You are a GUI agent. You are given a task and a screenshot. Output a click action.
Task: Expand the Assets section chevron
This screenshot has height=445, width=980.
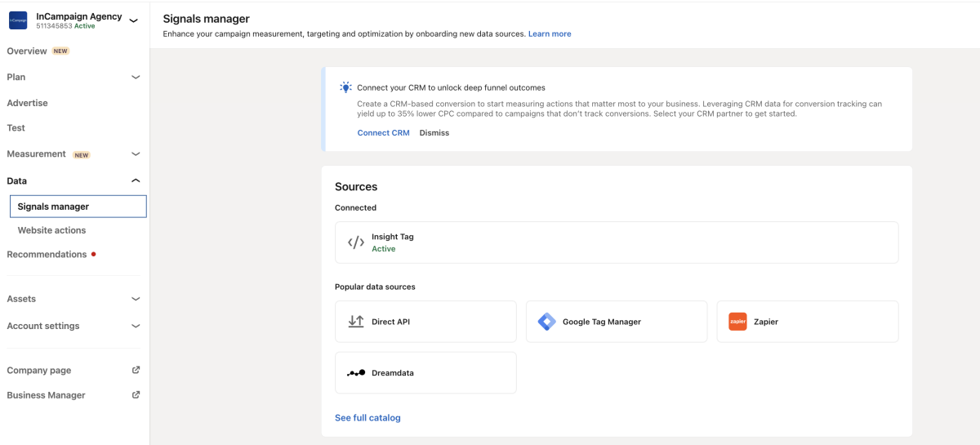tap(136, 299)
